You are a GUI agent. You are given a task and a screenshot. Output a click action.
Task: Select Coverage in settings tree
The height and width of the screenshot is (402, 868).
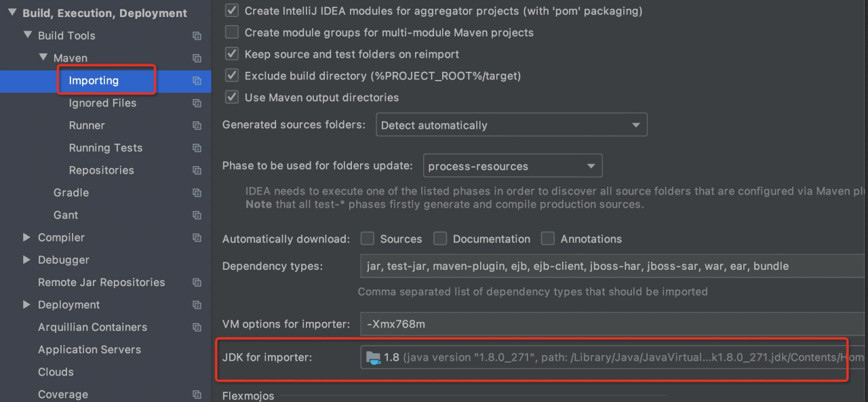coord(63,394)
